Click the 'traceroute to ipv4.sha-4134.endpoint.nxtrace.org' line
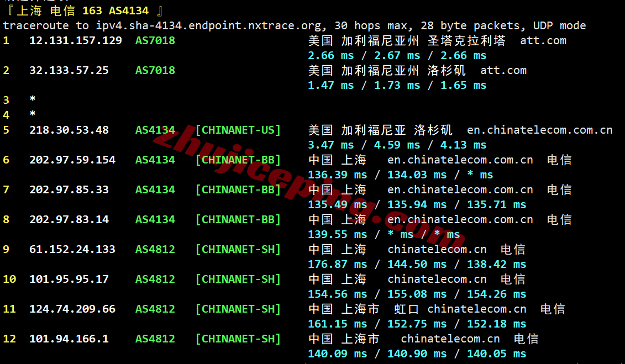Image resolution: width=625 pixels, height=364 pixels. point(294,26)
